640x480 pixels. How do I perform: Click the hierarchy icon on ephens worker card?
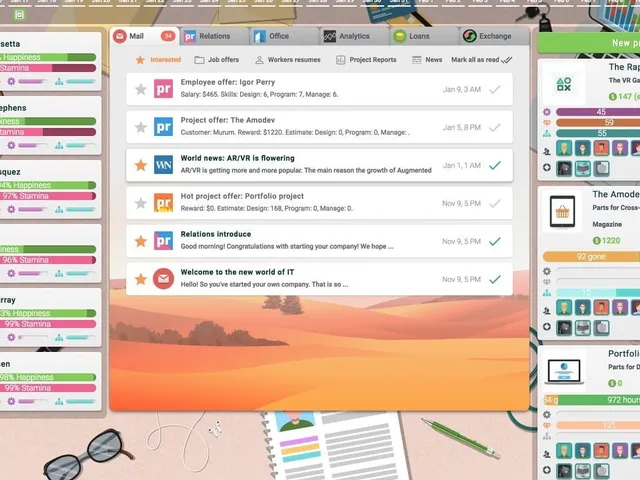coord(59,145)
